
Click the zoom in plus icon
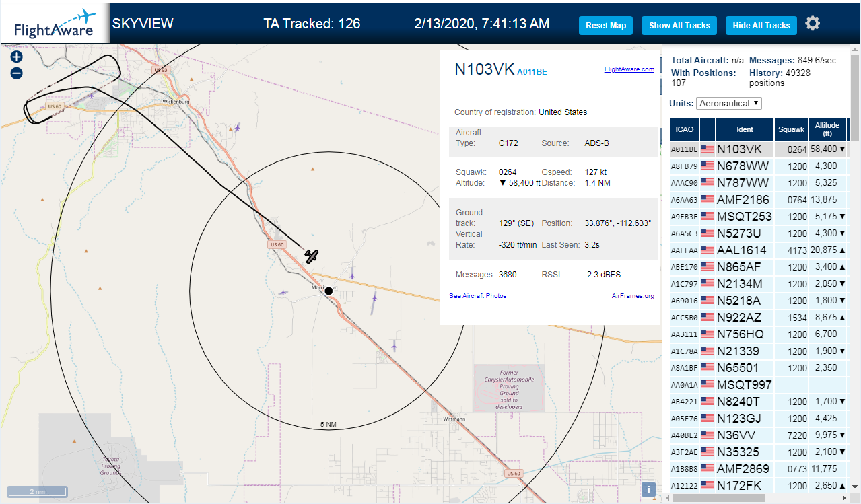point(17,57)
